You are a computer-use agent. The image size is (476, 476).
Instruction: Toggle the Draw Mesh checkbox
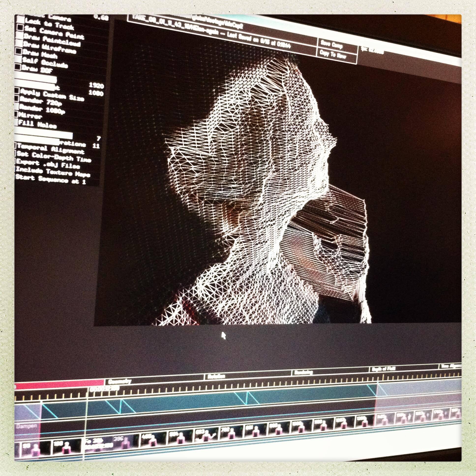click(19, 51)
